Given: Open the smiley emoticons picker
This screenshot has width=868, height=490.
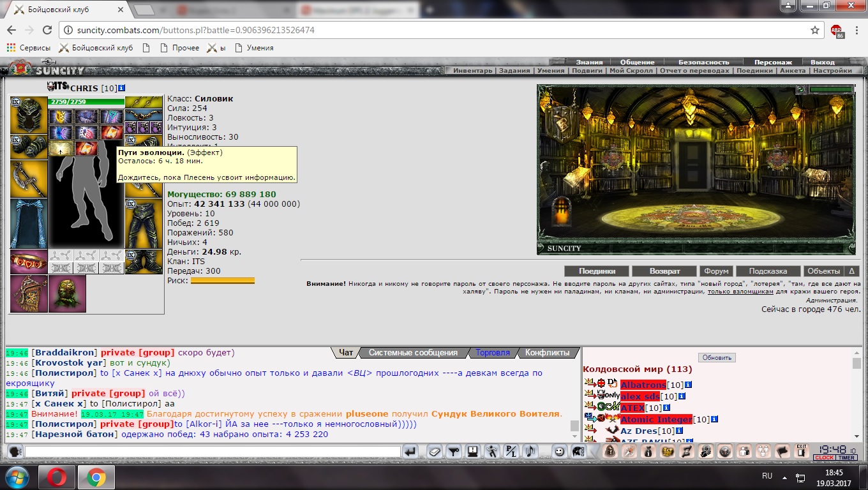Looking at the screenshot, I should click(559, 451).
